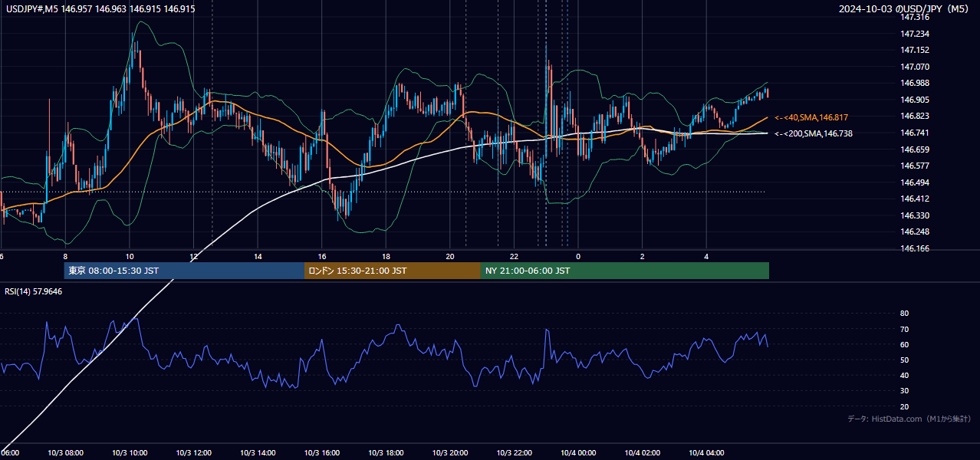This screenshot has width=980, height=460.
Task: Click the 10/3 16:00 time label
Action: (322, 453)
